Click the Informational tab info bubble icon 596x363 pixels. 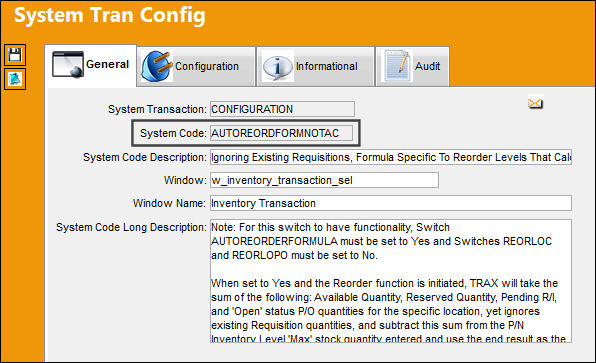coord(278,67)
